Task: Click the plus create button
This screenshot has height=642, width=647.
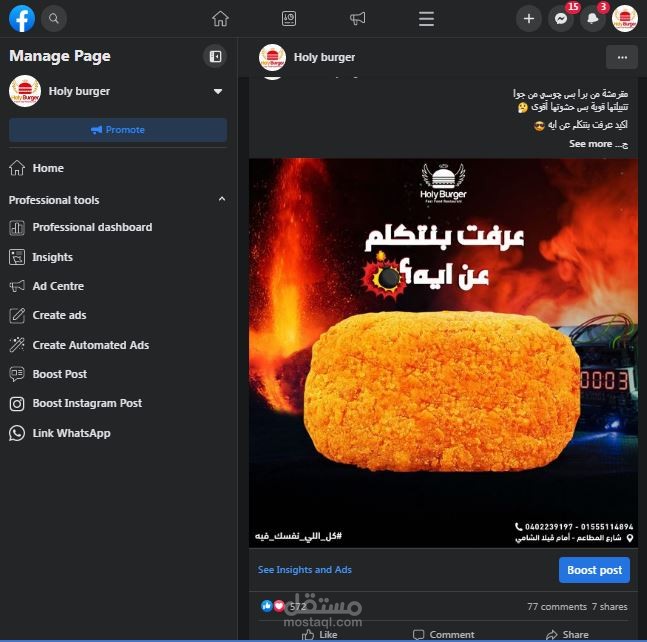Action: click(529, 19)
